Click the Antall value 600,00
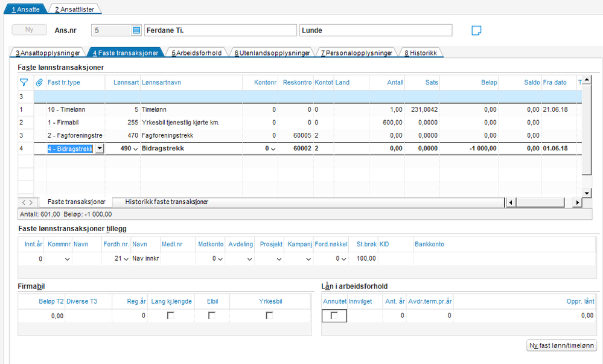The height and width of the screenshot is (364, 603). [392, 123]
